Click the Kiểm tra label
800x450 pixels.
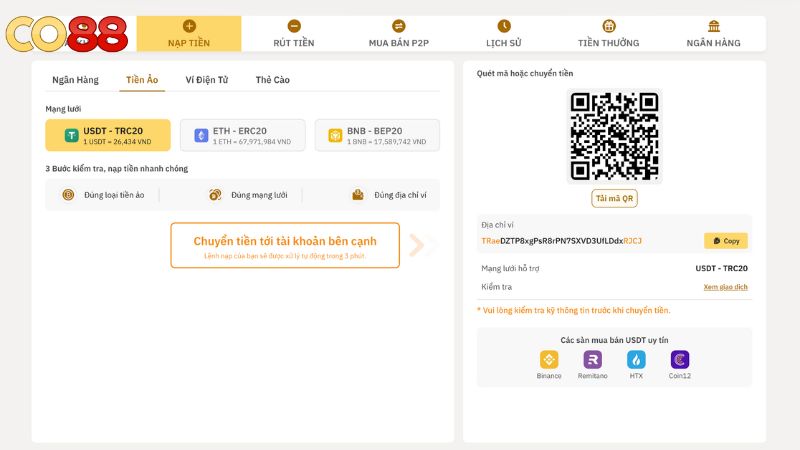click(x=496, y=287)
